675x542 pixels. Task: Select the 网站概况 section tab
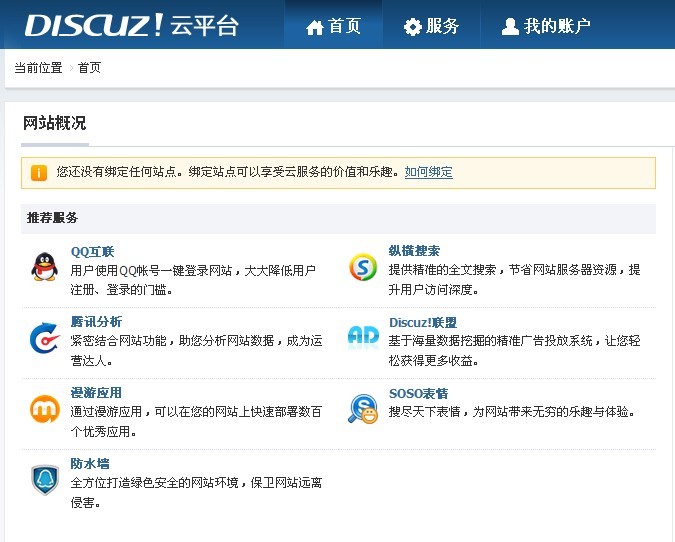[x=55, y=123]
